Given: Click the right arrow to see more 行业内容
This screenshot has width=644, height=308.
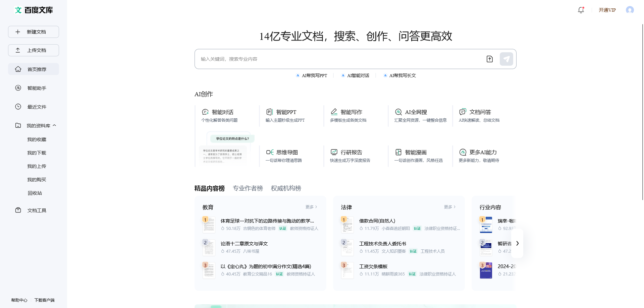Looking at the screenshot, I should click(518, 244).
